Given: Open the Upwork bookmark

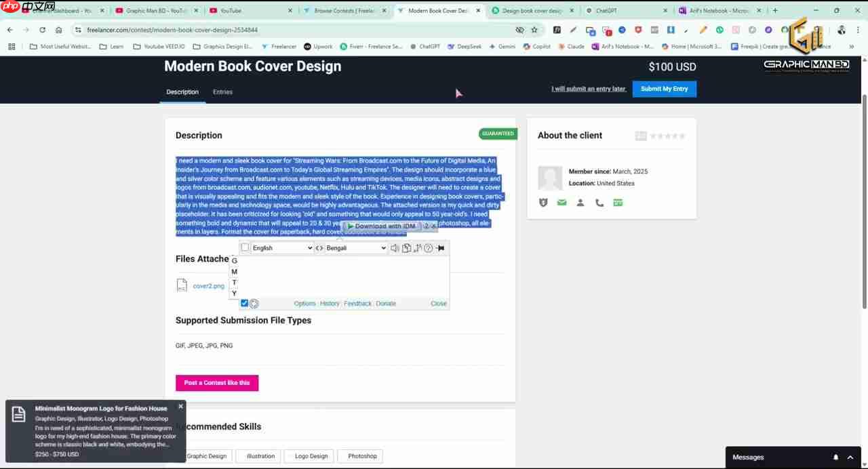Looking at the screenshot, I should coord(318,47).
